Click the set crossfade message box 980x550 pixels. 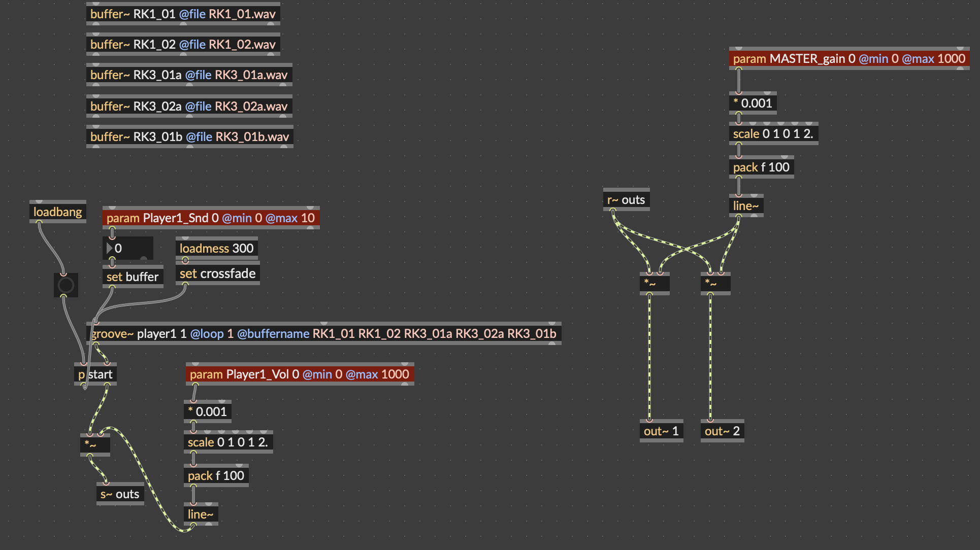[x=217, y=273]
